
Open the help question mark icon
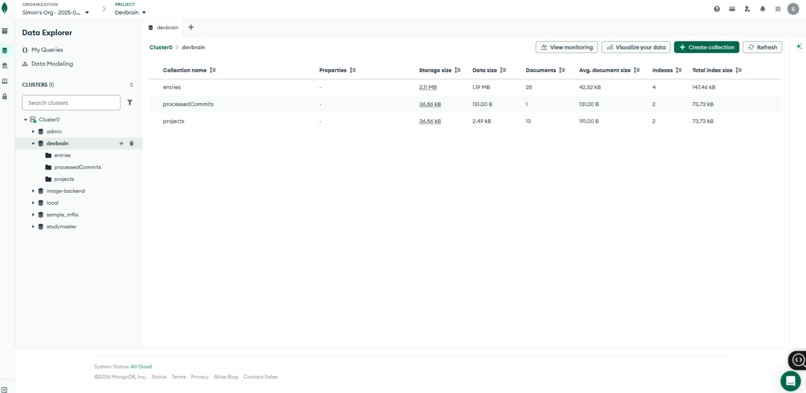coord(717,9)
